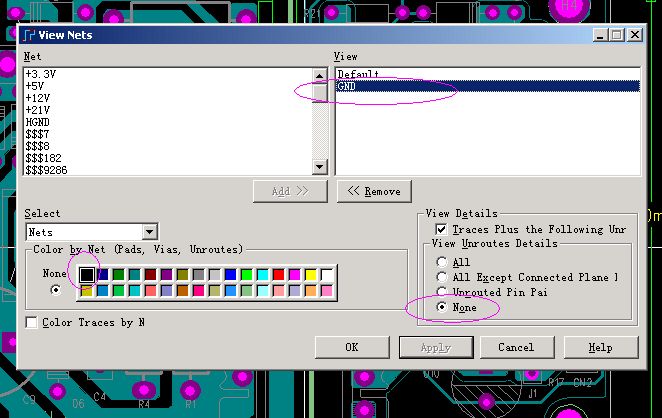
Task: Pick the navy blue color swatch
Action: [x=103, y=275]
